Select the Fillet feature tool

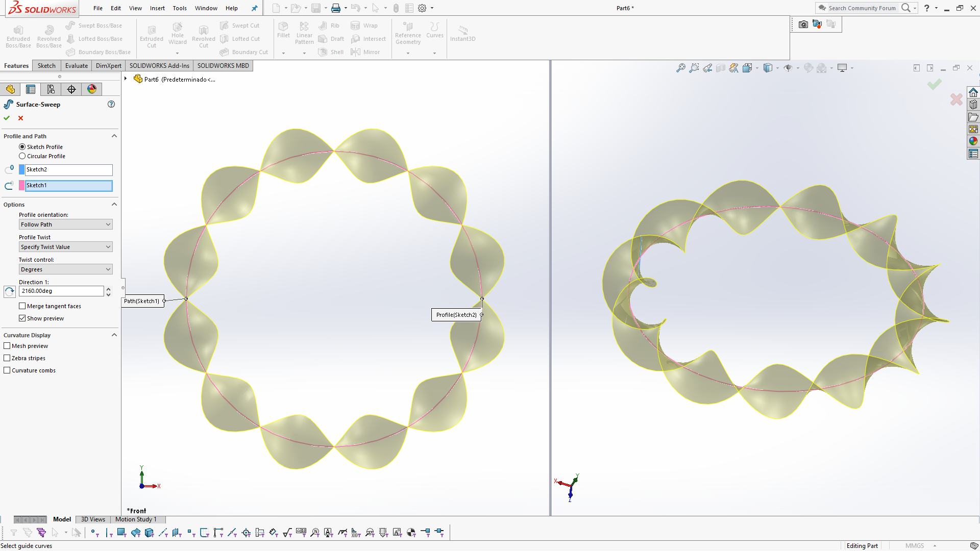[x=283, y=32]
